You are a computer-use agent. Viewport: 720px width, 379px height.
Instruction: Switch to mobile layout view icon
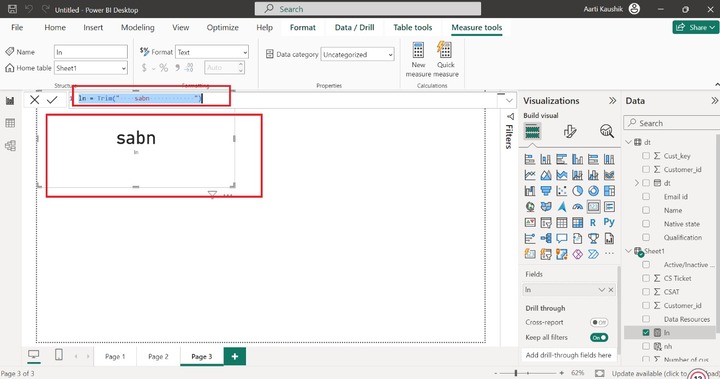(59, 355)
